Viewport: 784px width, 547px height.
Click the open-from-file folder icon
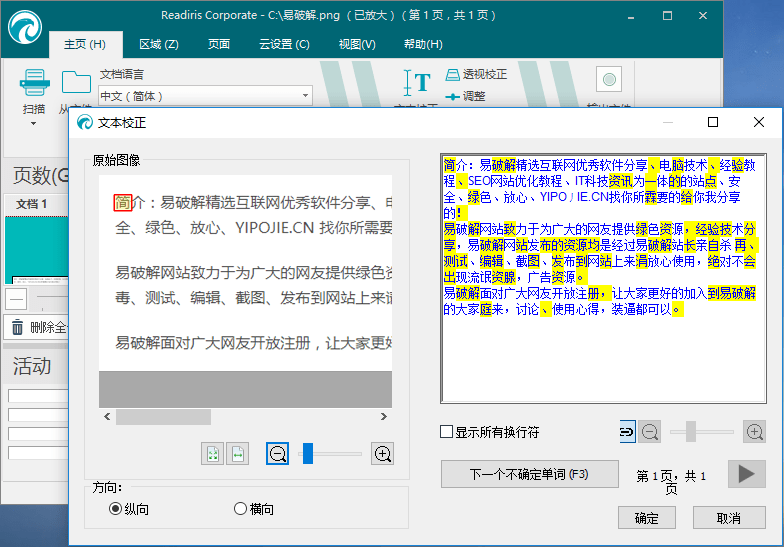(76, 83)
